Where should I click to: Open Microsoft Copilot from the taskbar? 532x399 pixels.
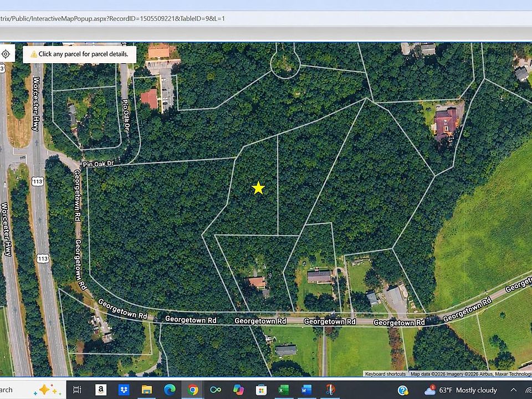pyautogui.click(x=238, y=390)
